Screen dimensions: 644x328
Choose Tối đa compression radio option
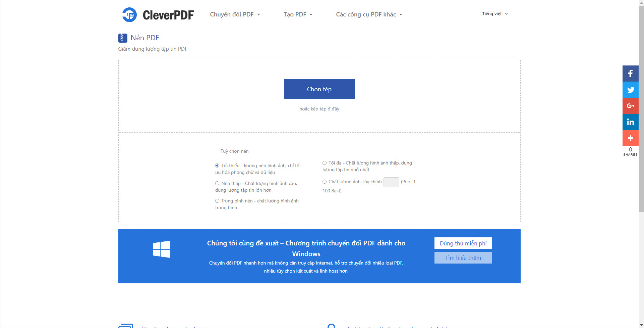(325, 163)
